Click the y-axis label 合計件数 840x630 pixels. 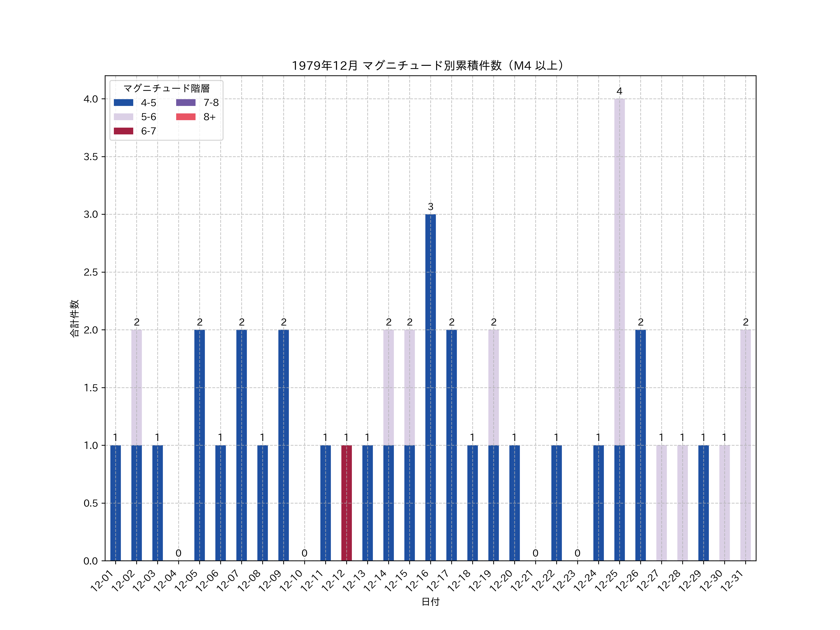(x=74, y=318)
